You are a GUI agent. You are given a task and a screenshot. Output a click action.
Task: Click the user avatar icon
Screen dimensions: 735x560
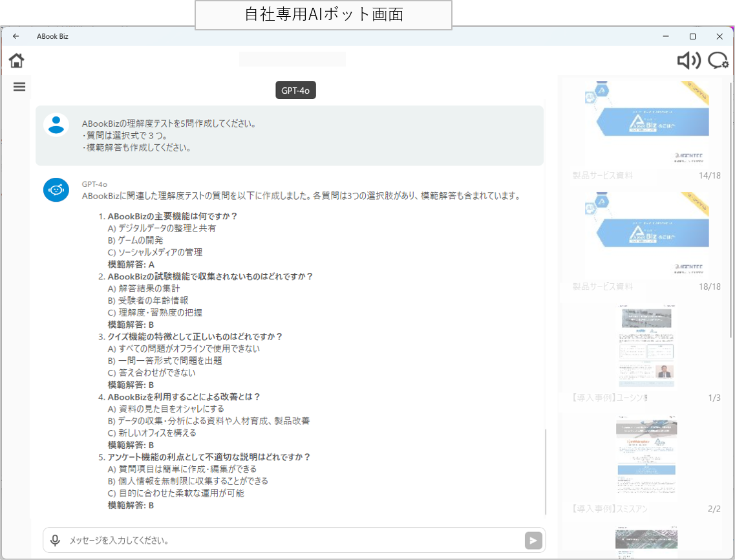click(x=56, y=125)
